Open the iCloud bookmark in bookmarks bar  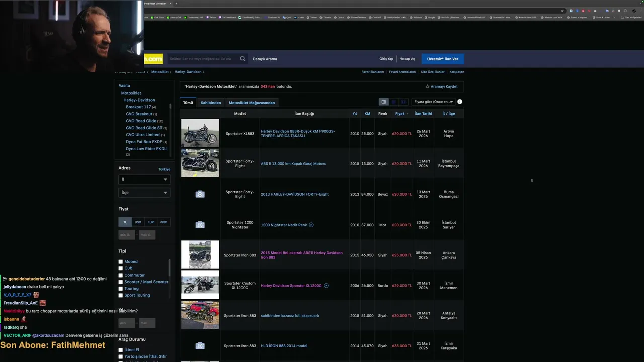coord(299,17)
